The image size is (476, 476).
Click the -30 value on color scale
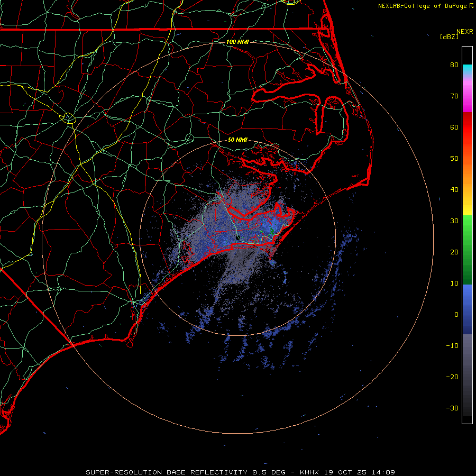point(452,408)
